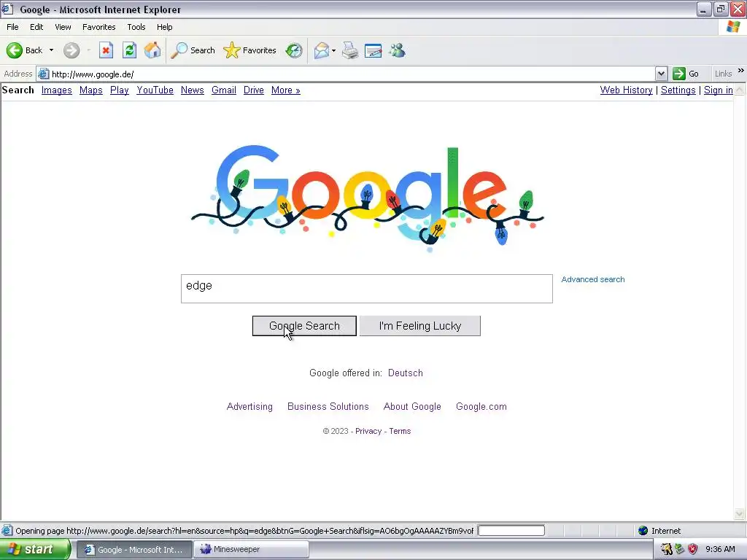Open the Advertising link
747x560 pixels.
[249, 407]
